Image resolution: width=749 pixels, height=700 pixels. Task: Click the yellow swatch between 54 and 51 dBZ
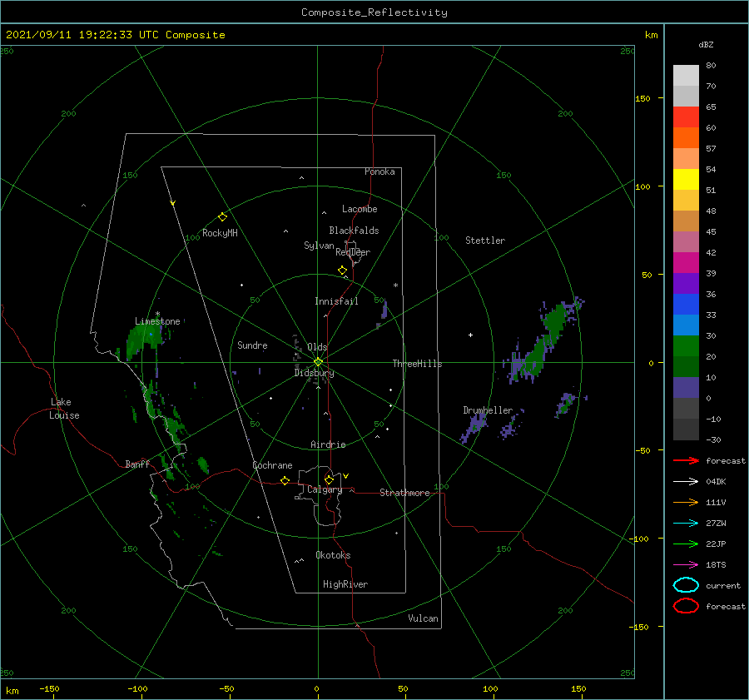point(686,180)
